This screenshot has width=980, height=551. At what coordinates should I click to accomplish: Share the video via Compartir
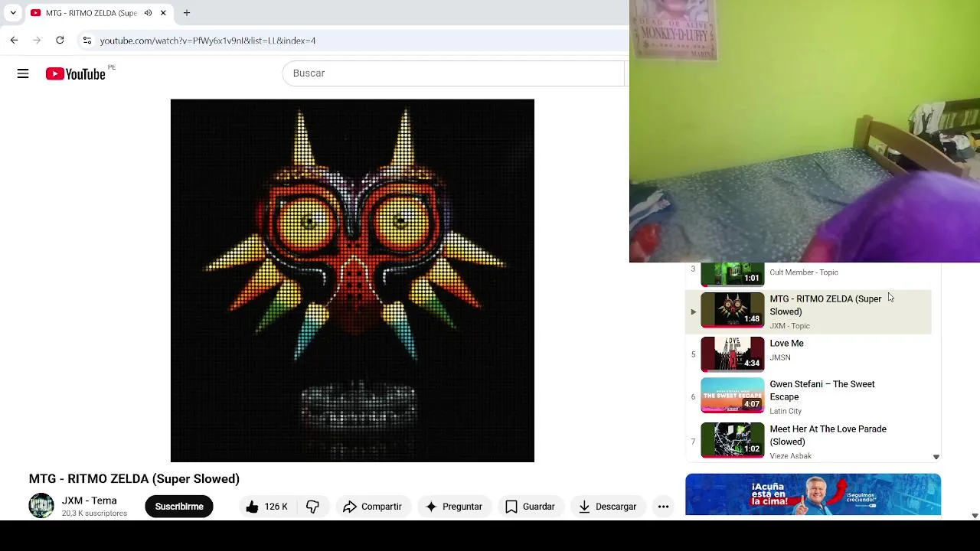click(372, 507)
